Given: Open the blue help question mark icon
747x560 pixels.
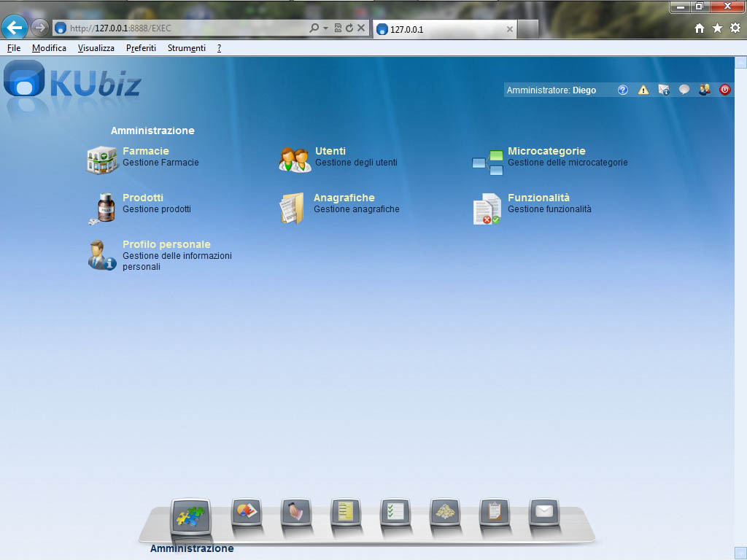Looking at the screenshot, I should 623,90.
